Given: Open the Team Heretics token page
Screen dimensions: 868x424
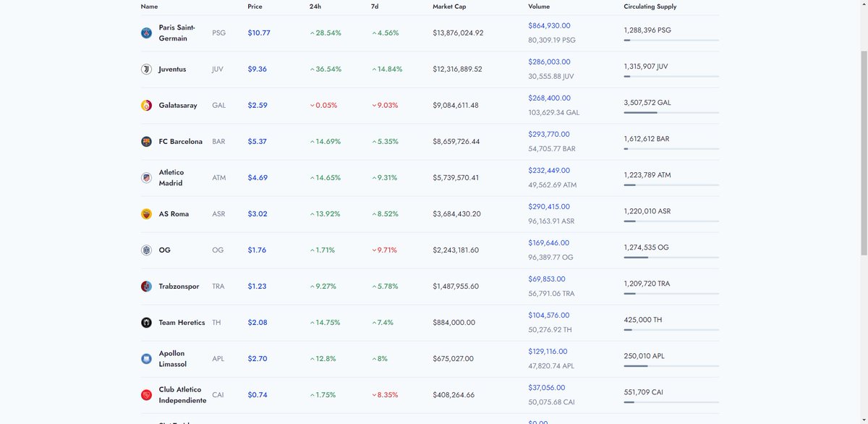Looking at the screenshot, I should pos(182,323).
